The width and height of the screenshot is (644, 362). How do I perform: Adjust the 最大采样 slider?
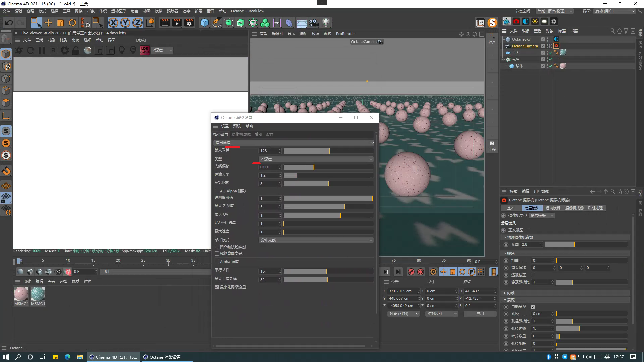[328, 151]
